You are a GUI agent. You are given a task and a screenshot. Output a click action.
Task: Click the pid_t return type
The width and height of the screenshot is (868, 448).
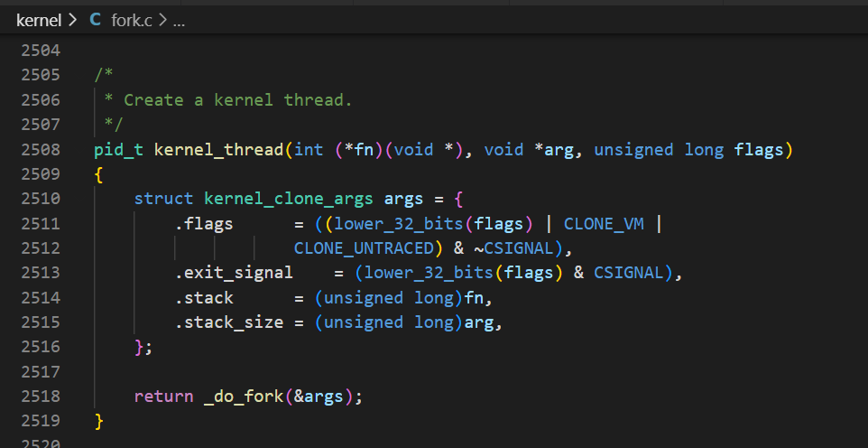[118, 150]
